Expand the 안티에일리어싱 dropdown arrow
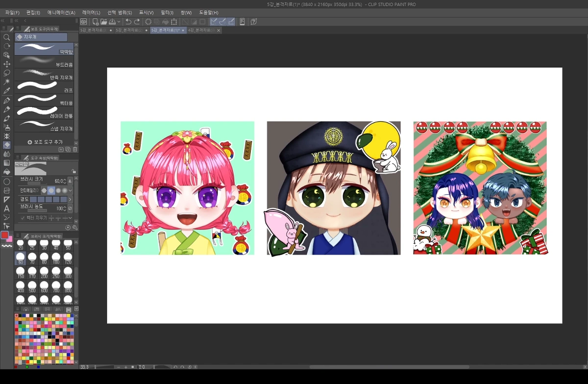This screenshot has height=384, width=588. tap(70, 190)
